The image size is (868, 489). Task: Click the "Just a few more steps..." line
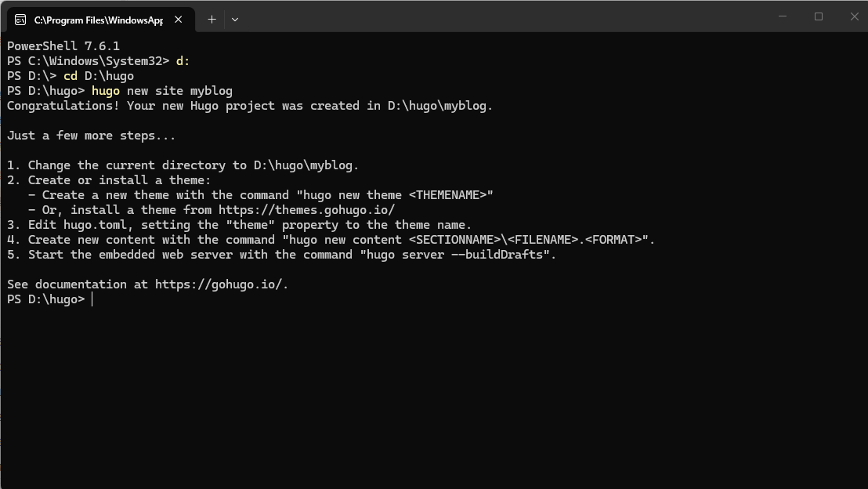[x=92, y=136]
